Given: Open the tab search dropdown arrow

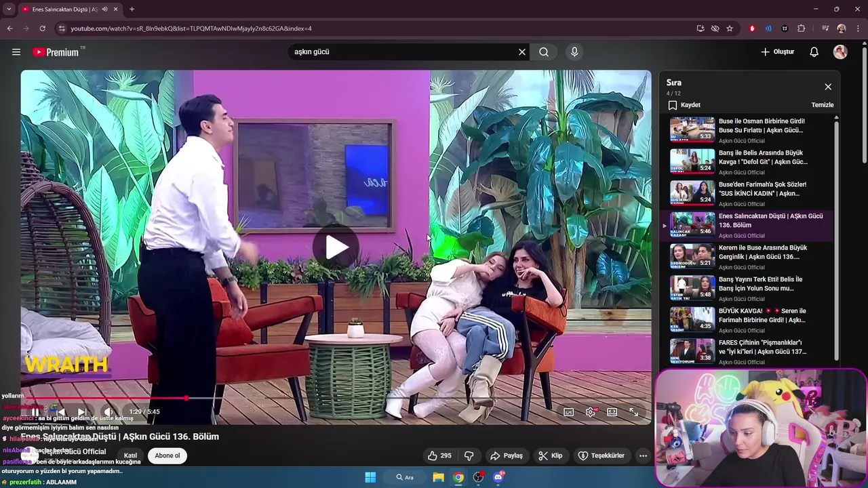Looking at the screenshot, I should pos(9,9).
